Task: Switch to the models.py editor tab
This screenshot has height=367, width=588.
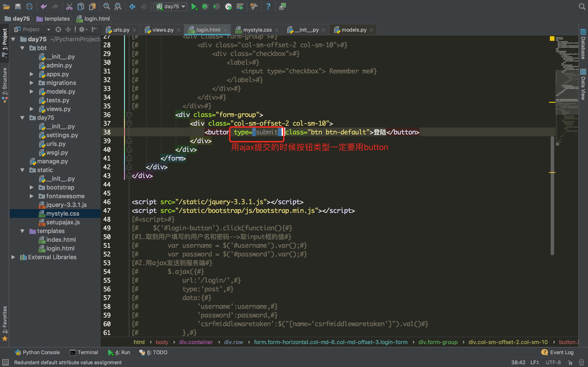Action: tap(353, 30)
